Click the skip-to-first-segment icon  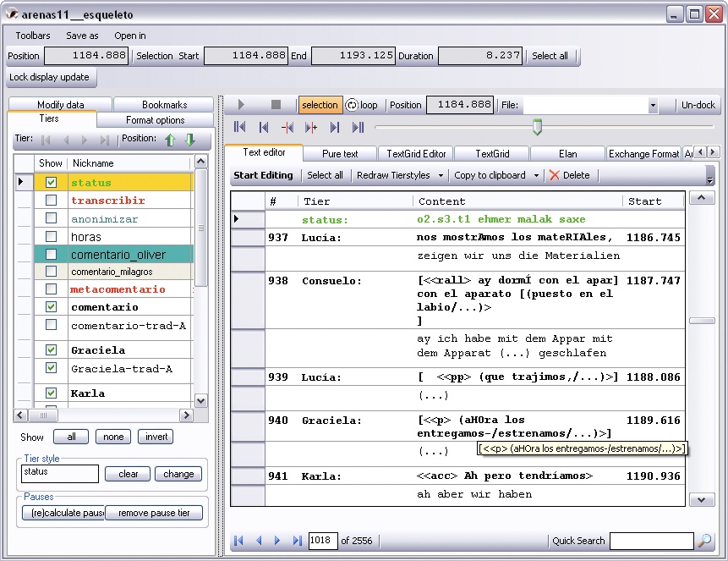click(x=238, y=127)
